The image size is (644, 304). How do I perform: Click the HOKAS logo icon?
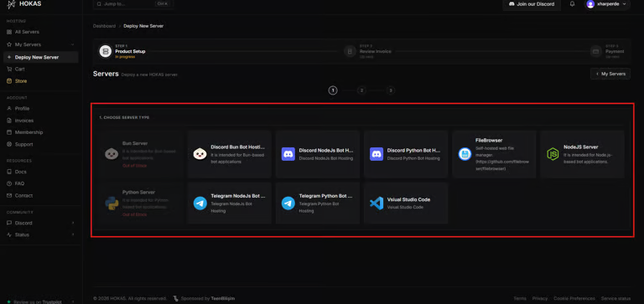(12, 4)
